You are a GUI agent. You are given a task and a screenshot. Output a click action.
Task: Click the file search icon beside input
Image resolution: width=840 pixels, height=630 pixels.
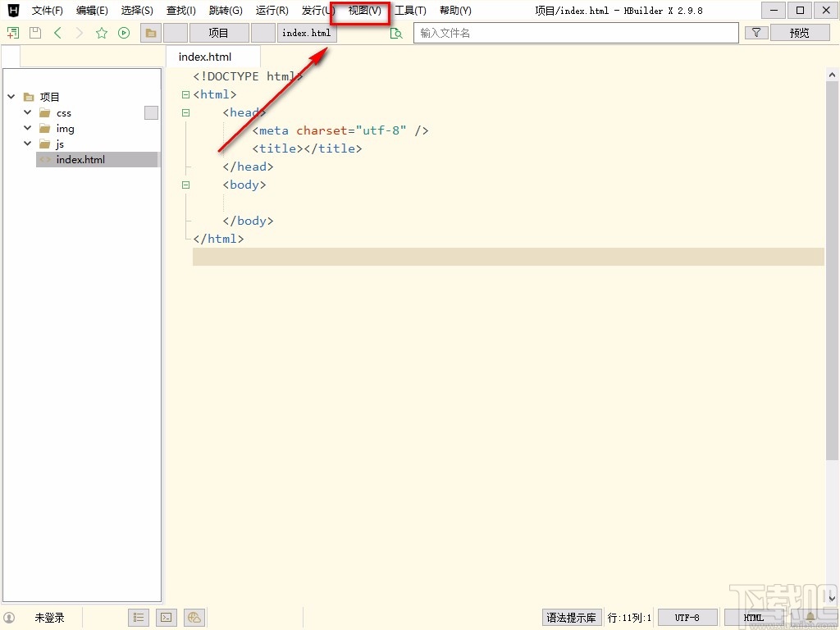pyautogui.click(x=396, y=33)
